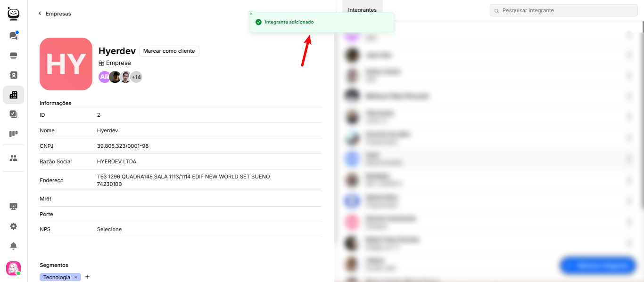This screenshot has width=644, height=282.
Task: Open the user profile avatar in sidebar
Action: (13, 268)
